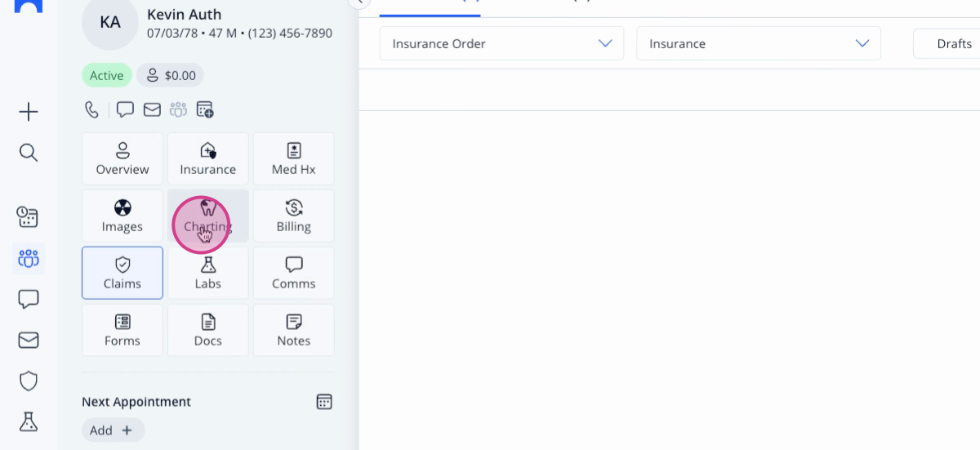Email patient using the envelope icon

pos(152,109)
